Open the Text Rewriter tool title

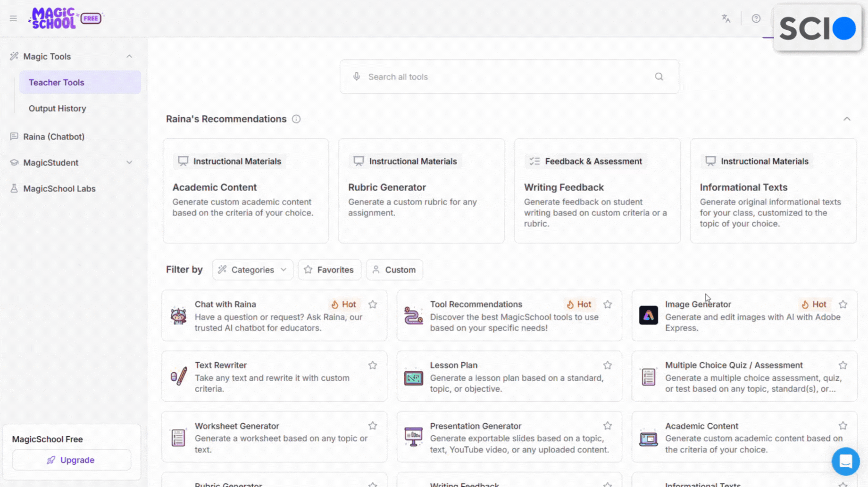click(221, 365)
